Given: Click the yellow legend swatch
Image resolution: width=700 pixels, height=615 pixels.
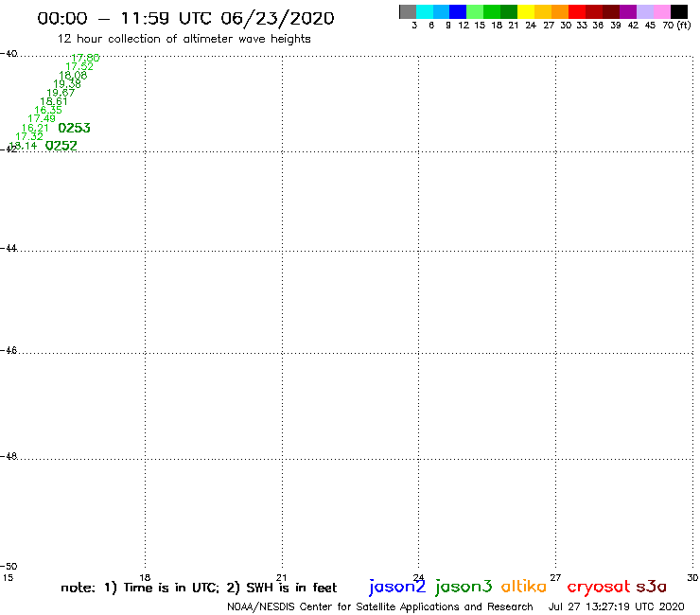Looking at the screenshot, I should click(x=526, y=11).
